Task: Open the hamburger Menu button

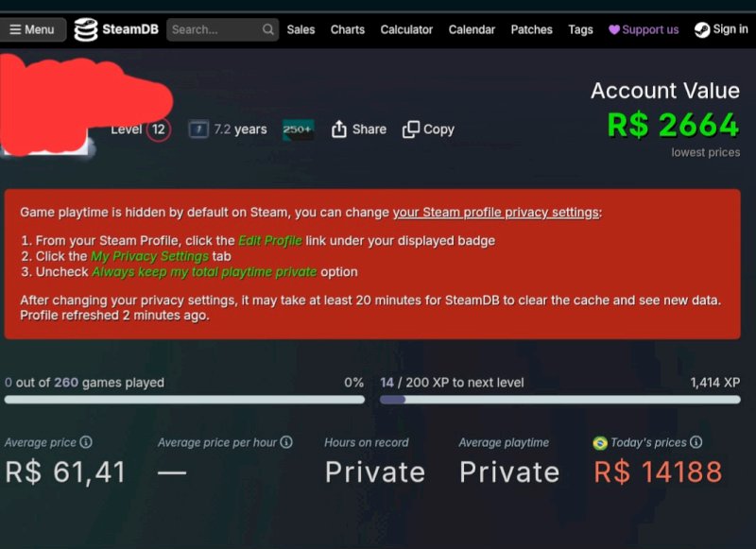Action: (x=32, y=29)
